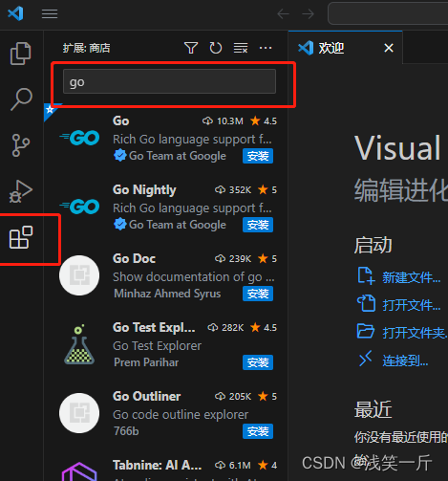This screenshot has width=448, height=481.
Task: Install the Go Outliner extension
Action: (x=258, y=431)
